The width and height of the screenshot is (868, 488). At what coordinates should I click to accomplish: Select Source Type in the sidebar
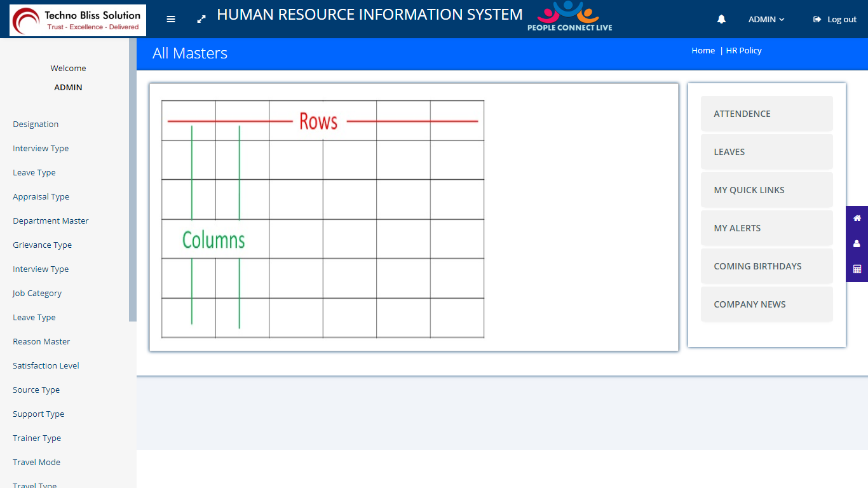(36, 390)
